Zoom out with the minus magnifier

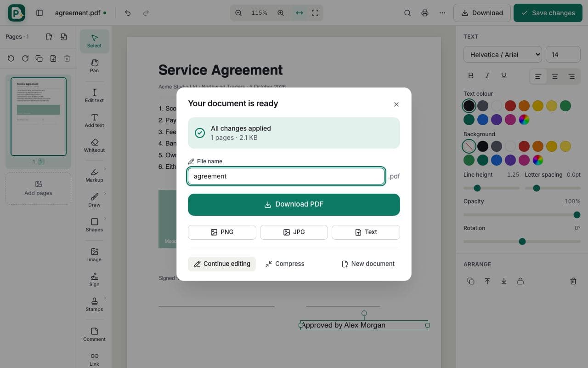pos(238,13)
